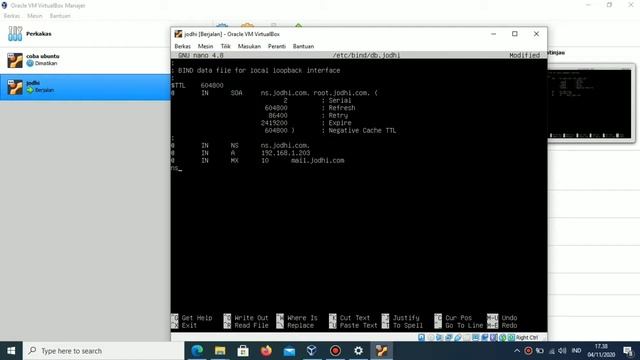The height and width of the screenshot is (360, 640).
Task: Open Mesin menu in VirtualBox Manager
Action: (x=35, y=16)
